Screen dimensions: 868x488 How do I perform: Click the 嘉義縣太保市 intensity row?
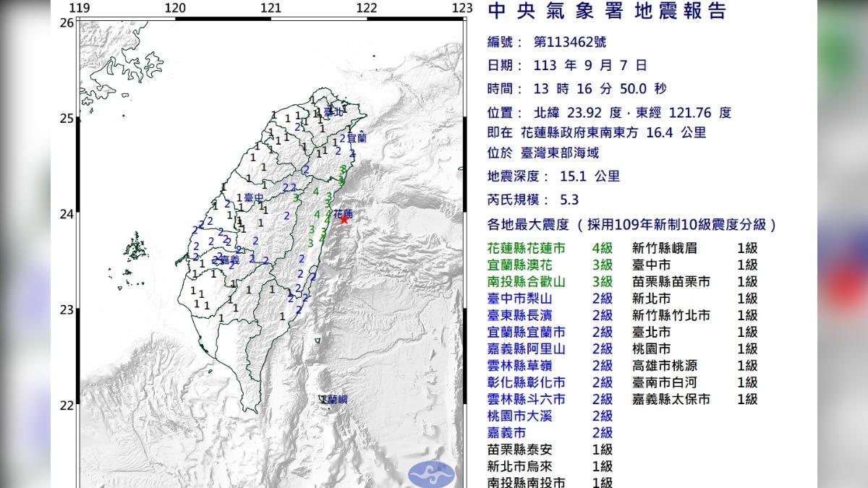pyautogui.click(x=695, y=399)
